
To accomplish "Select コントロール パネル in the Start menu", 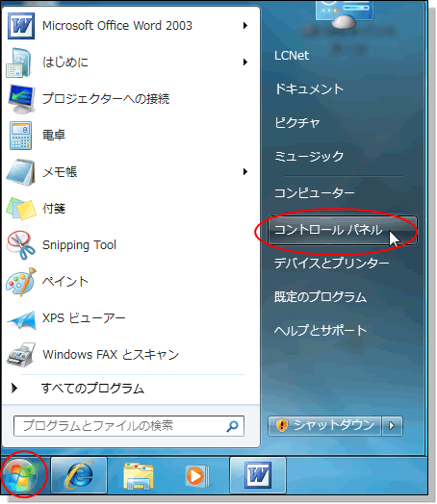I will click(x=343, y=230).
